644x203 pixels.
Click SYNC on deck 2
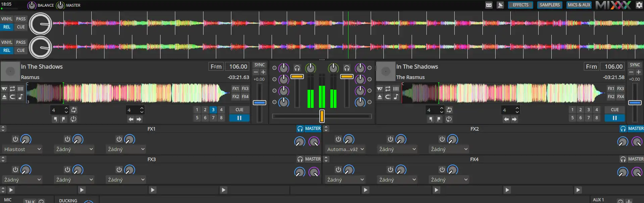click(x=635, y=65)
